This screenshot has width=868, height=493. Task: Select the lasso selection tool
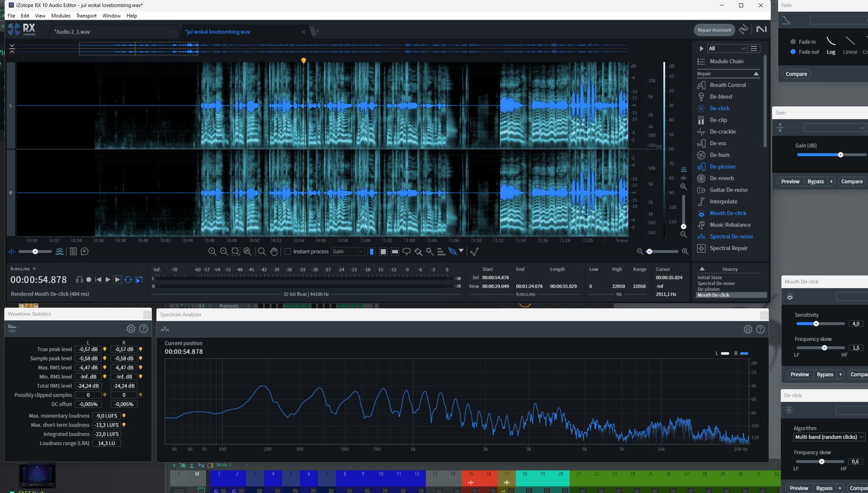pyautogui.click(x=406, y=252)
